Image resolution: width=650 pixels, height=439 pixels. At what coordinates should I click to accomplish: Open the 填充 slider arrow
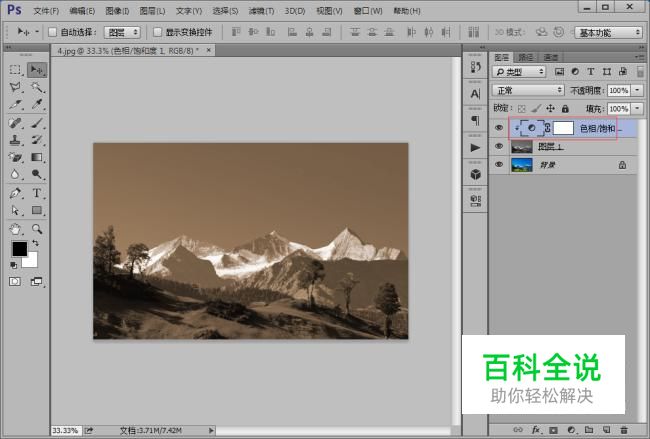[637, 109]
